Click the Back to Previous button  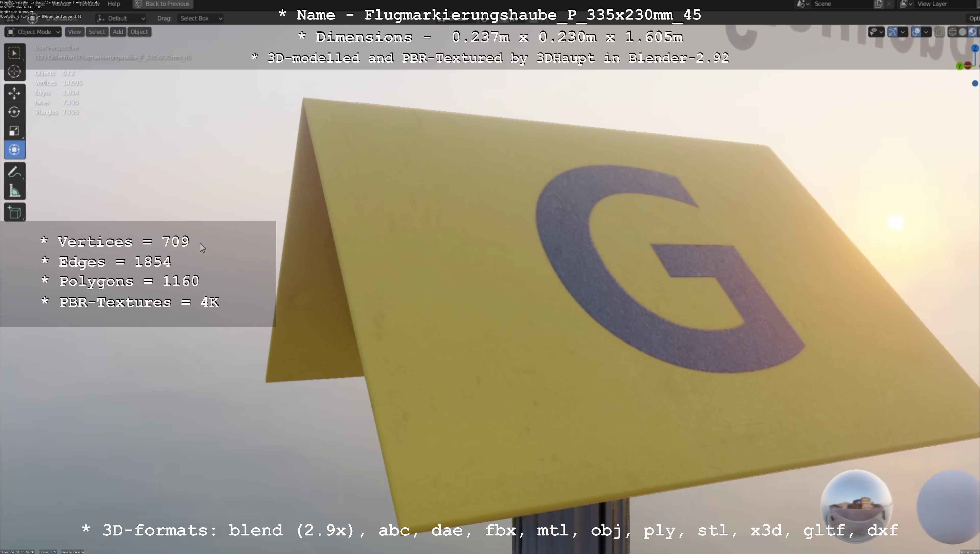(x=163, y=4)
